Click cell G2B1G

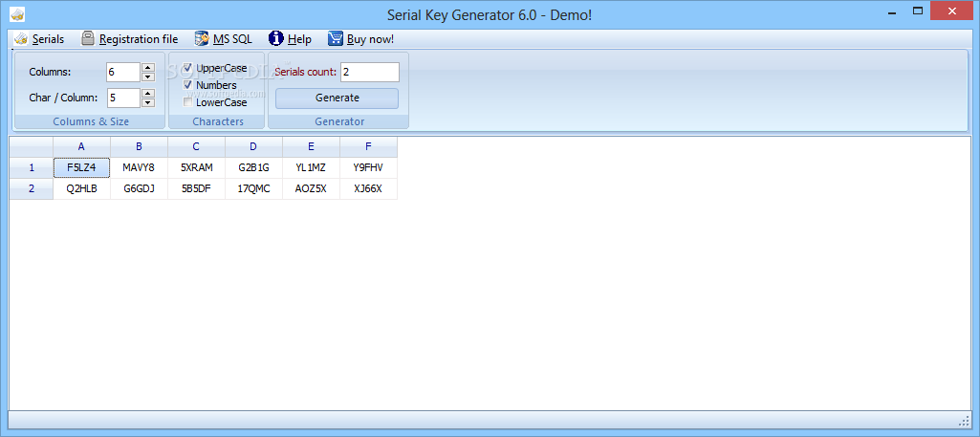pyautogui.click(x=253, y=167)
